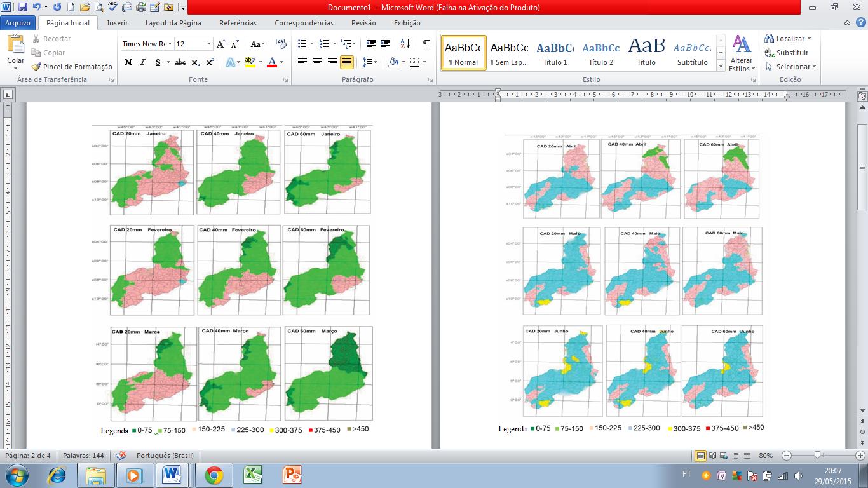Image resolution: width=868 pixels, height=488 pixels.
Task: Open the Layout da Página tab
Action: (x=173, y=23)
